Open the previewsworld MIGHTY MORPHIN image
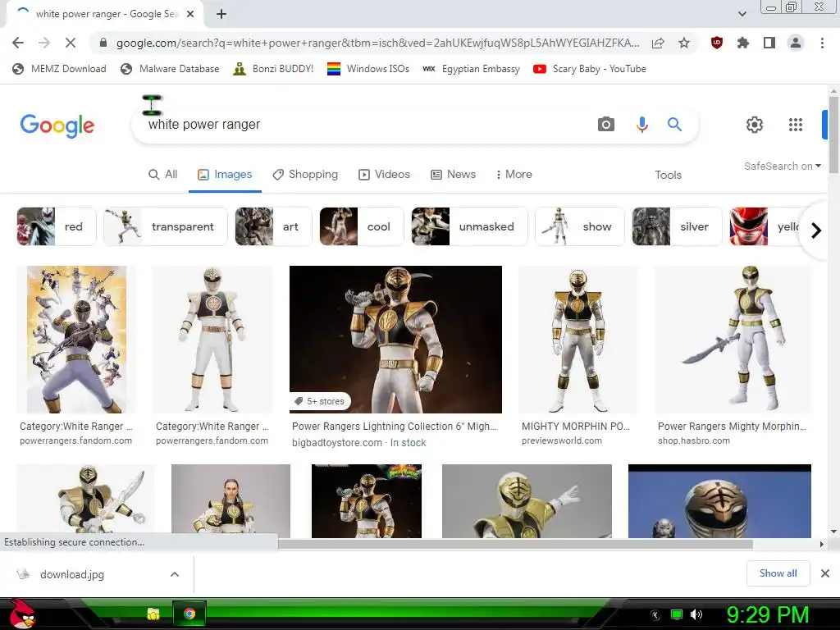 pyautogui.click(x=578, y=339)
